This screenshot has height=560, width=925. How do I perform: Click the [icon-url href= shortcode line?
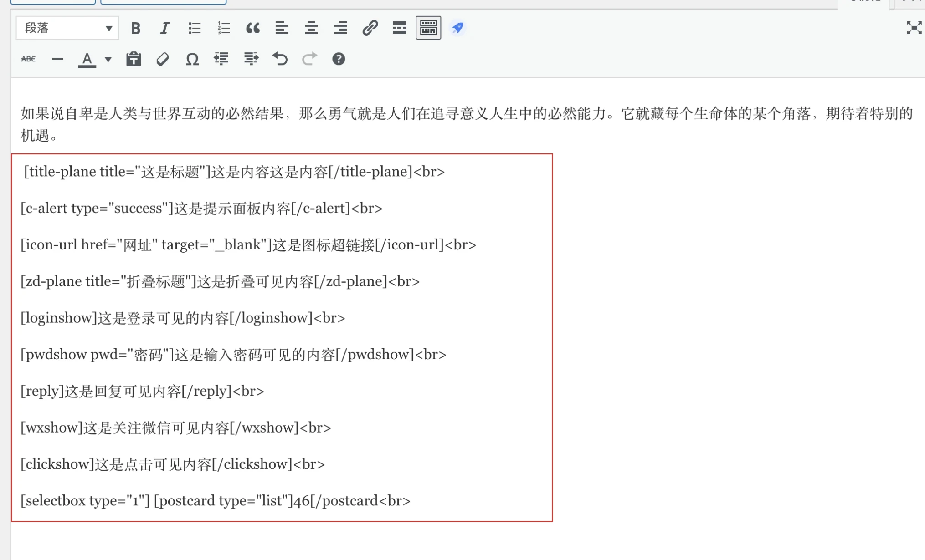pos(248,245)
